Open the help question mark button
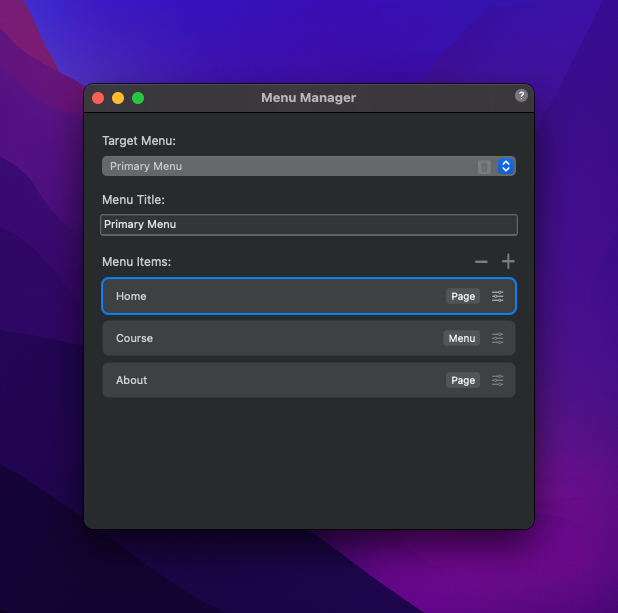 click(x=521, y=96)
